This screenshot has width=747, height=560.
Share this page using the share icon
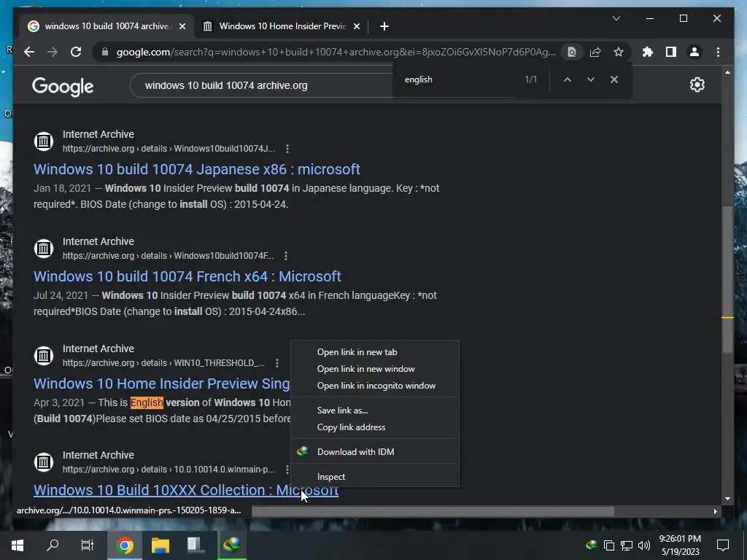tap(595, 52)
